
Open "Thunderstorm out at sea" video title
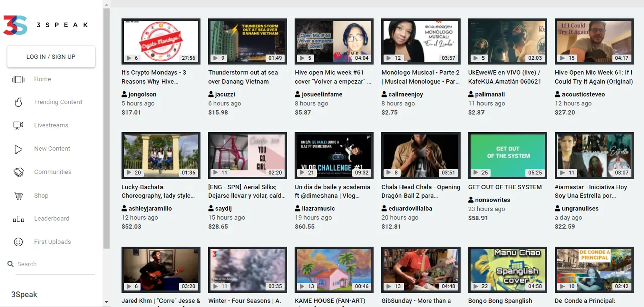coord(243,77)
